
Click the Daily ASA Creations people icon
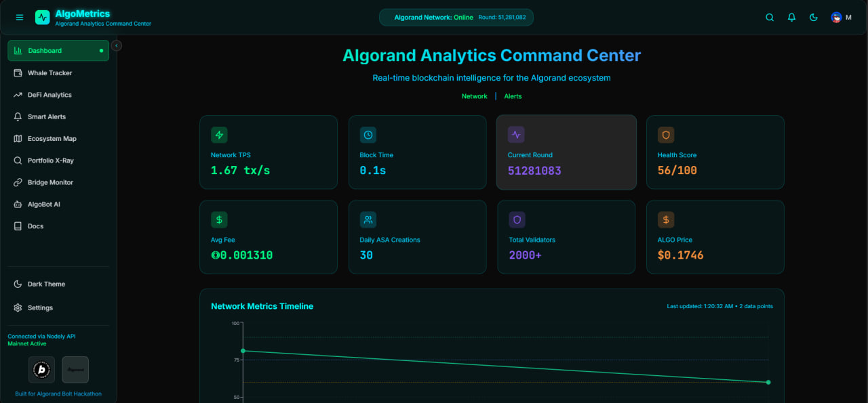click(368, 219)
